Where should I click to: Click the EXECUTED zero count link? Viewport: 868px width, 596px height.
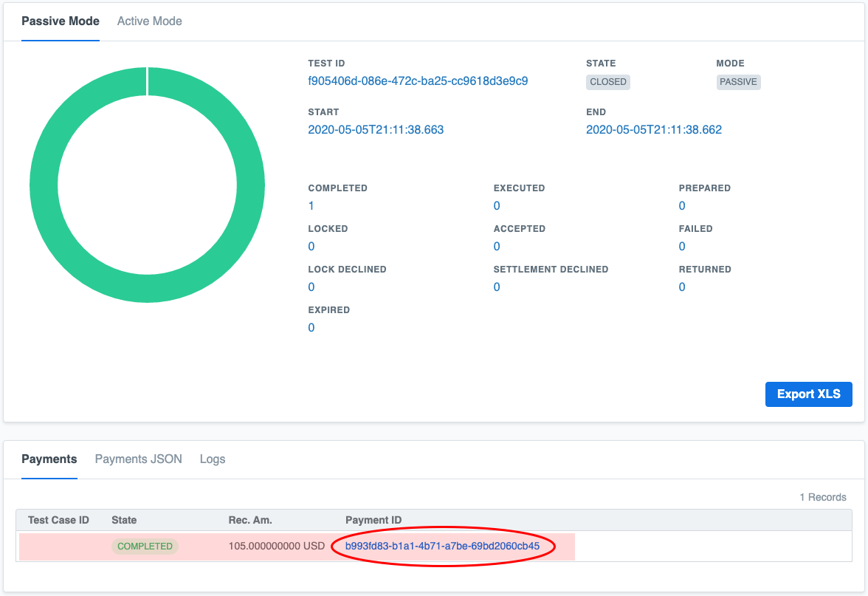(x=497, y=205)
